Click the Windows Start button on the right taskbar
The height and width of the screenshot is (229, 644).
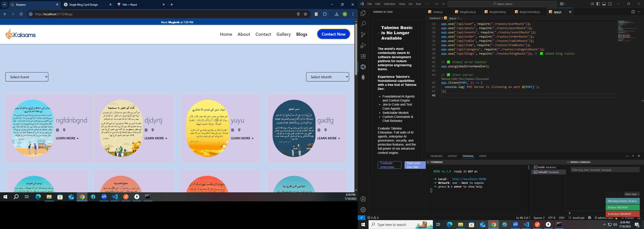pyautogui.click(x=363, y=225)
